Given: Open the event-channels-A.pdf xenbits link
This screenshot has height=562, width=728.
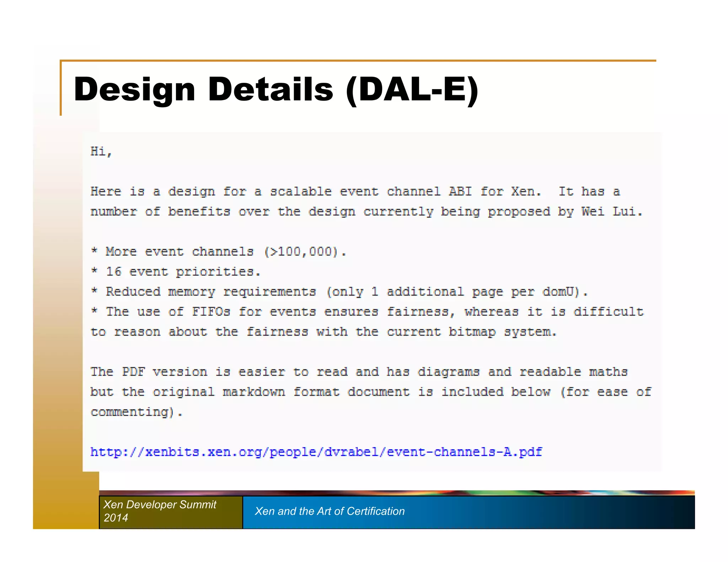Looking at the screenshot, I should (x=316, y=452).
